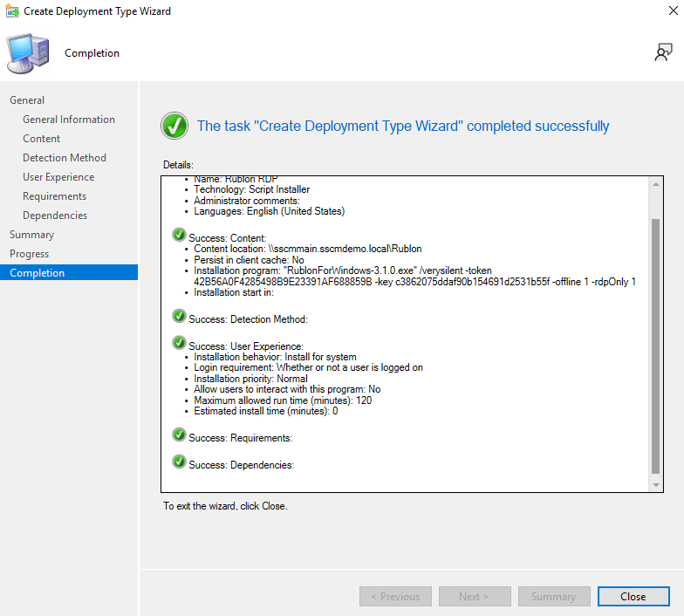
Task: Click the feedback person icon at top right
Action: [x=663, y=52]
